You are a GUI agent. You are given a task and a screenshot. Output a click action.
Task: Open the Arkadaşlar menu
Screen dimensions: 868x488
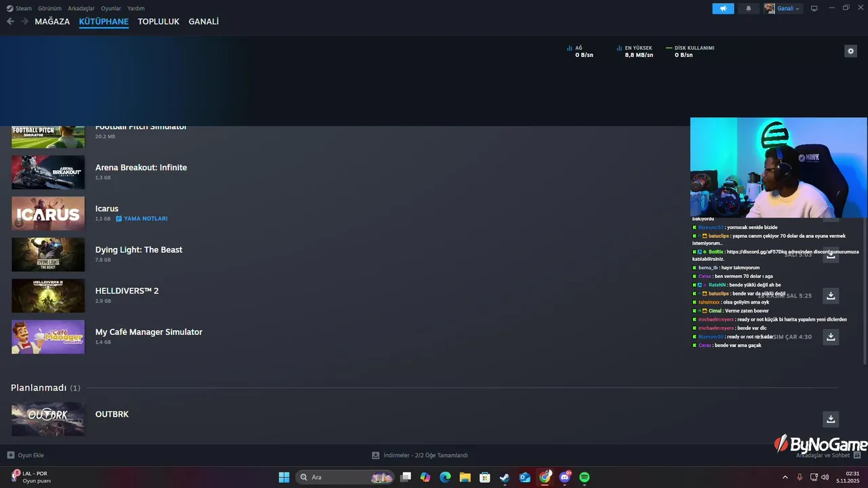[x=81, y=8]
